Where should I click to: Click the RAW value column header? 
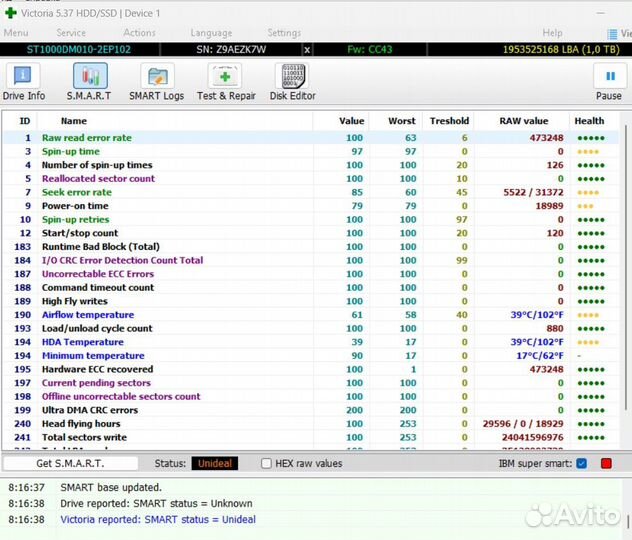[524, 121]
